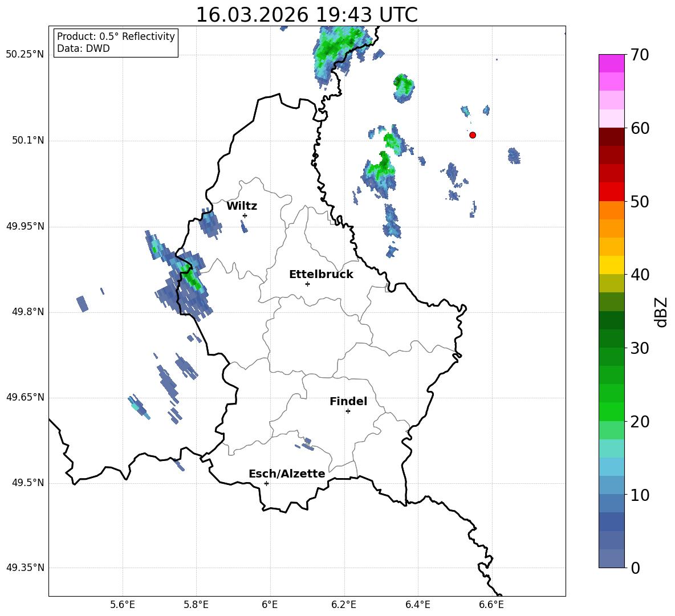Click the 6.4°E longitude label
Viewport: 675px width, 616px height.
click(417, 605)
